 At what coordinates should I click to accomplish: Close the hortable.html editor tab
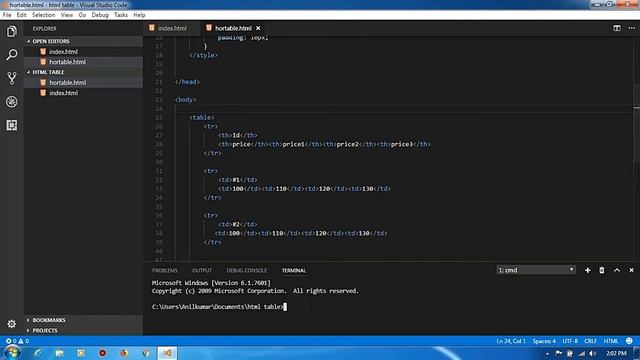258,28
